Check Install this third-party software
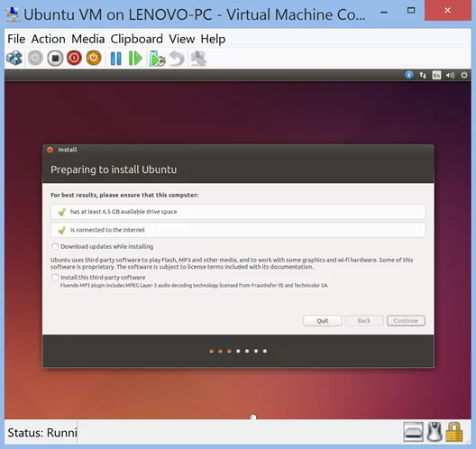 click(x=55, y=277)
